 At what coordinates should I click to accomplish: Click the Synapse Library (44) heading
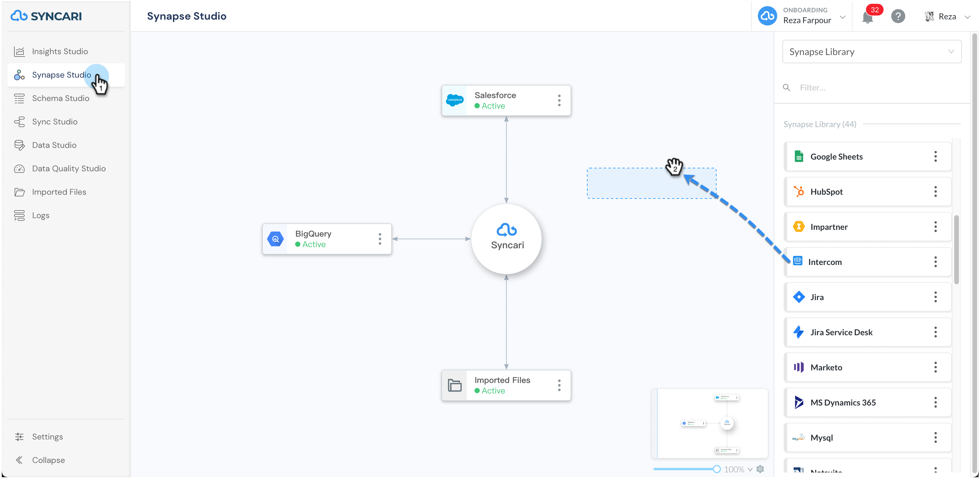tap(820, 124)
